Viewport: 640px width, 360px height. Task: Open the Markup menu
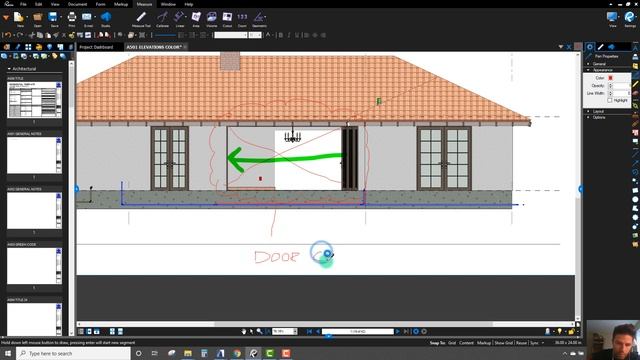coord(121,4)
